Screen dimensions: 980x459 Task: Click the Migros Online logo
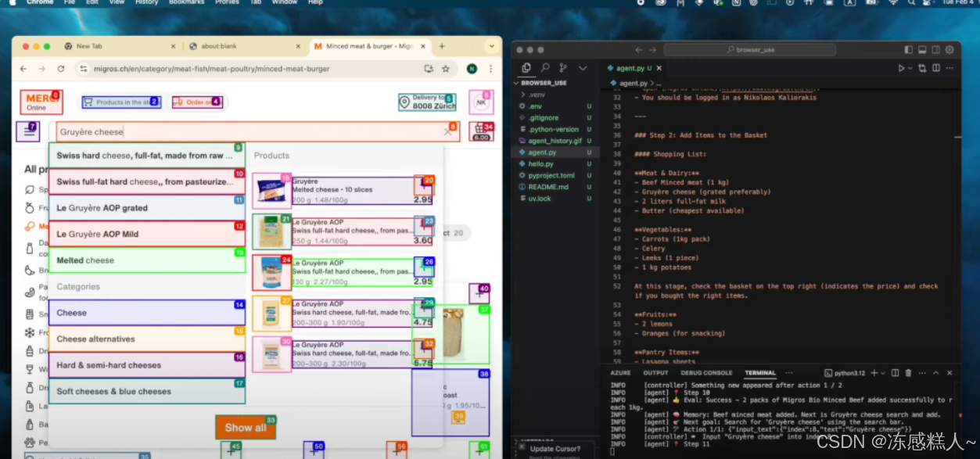coord(41,102)
